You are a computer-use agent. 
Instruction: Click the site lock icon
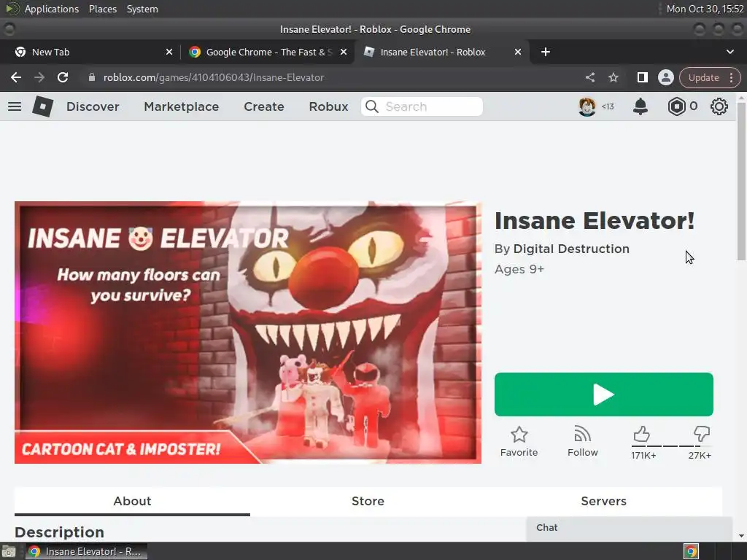pos(91,77)
